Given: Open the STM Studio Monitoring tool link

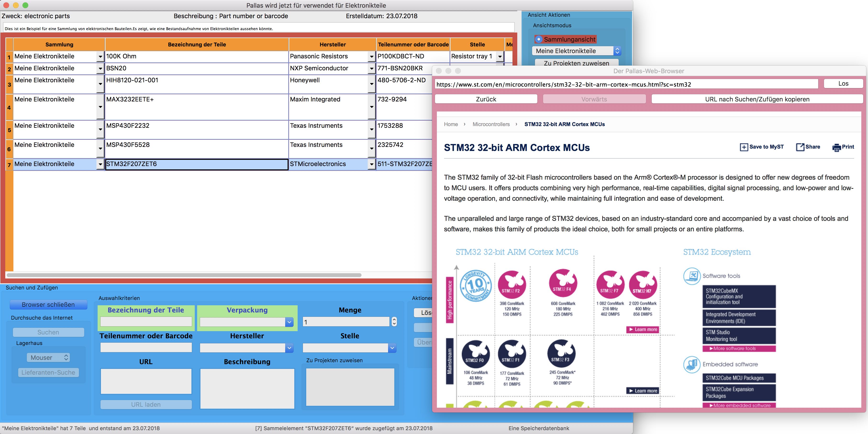Looking at the screenshot, I should pos(739,336).
